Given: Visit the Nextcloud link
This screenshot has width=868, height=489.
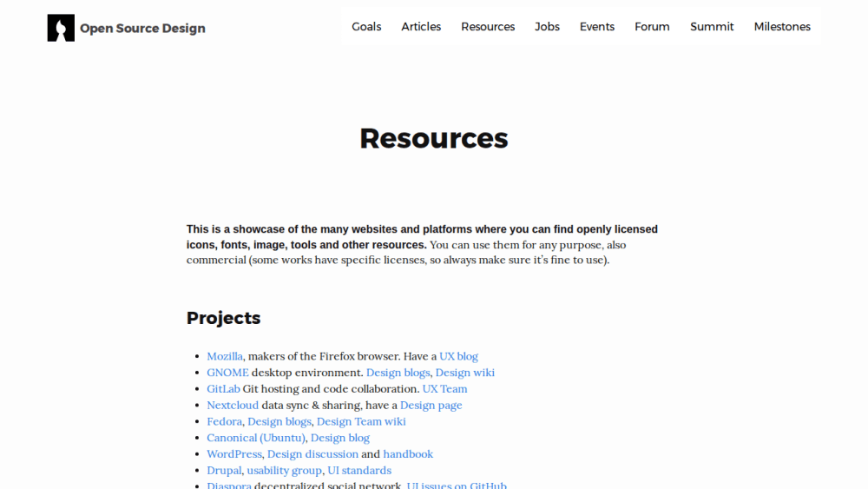Looking at the screenshot, I should pos(233,406).
